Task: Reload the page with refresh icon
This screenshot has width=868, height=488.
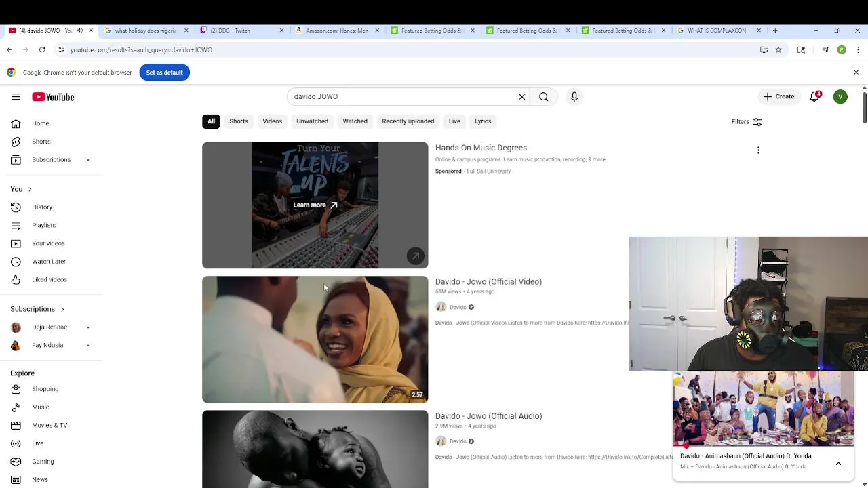Action: tap(42, 49)
